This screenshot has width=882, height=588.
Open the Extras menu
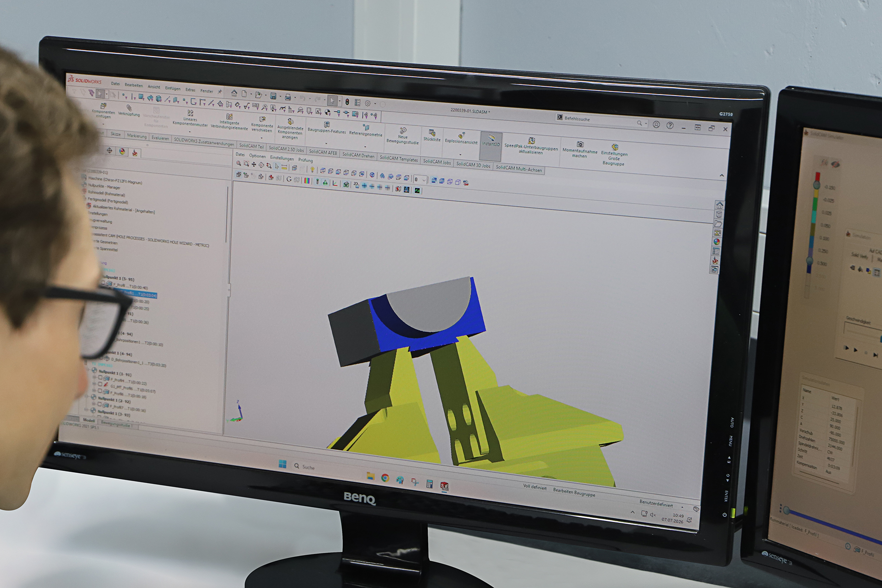click(190, 90)
